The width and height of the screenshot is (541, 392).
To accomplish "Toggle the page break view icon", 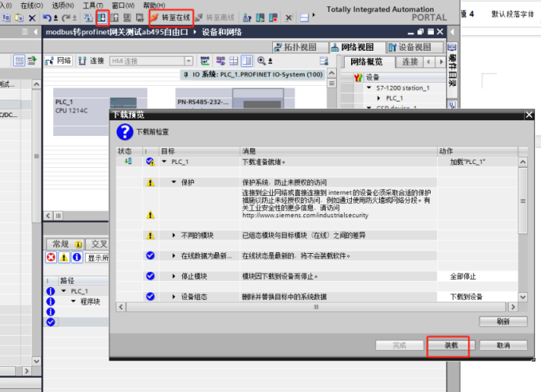I will point(247,61).
